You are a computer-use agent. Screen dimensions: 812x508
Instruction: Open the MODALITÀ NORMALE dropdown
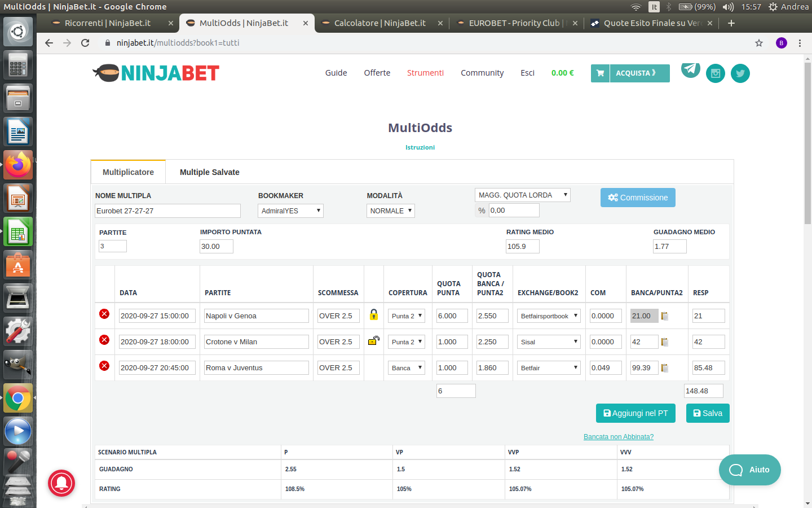391,211
